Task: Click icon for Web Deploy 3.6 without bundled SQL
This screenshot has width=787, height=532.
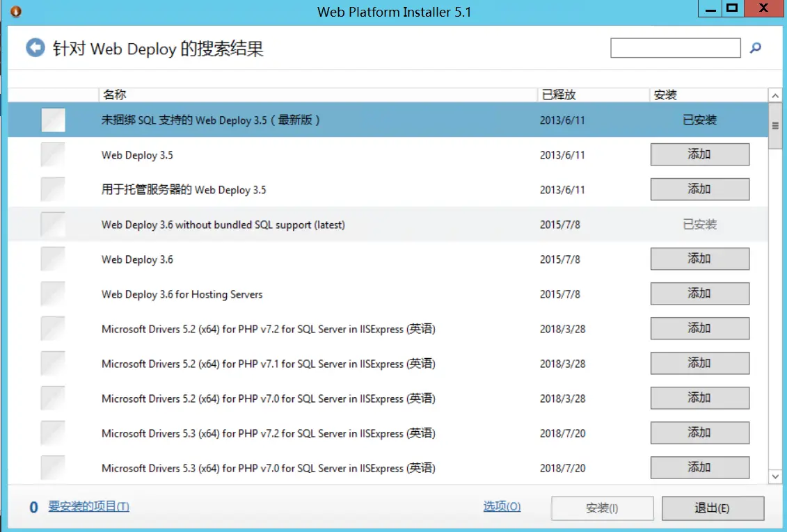Action: click(53, 225)
